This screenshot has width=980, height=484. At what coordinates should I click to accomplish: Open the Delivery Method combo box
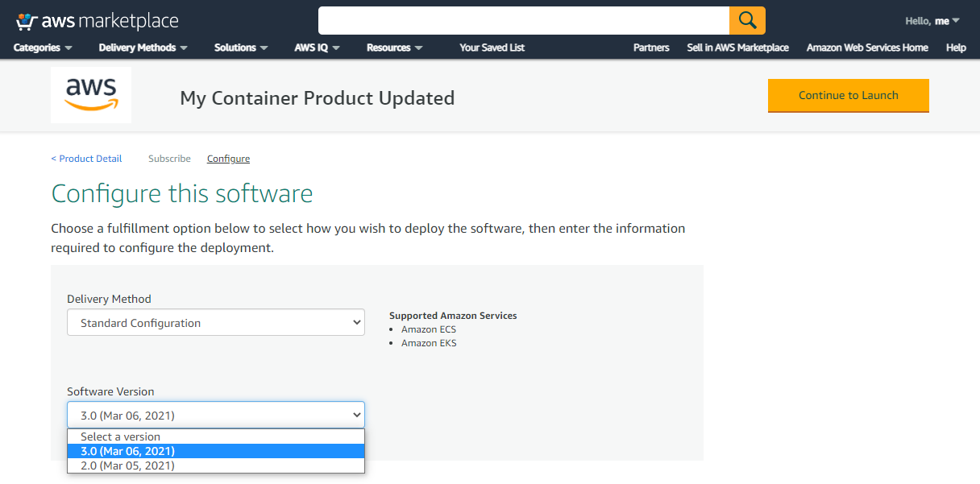pos(215,321)
